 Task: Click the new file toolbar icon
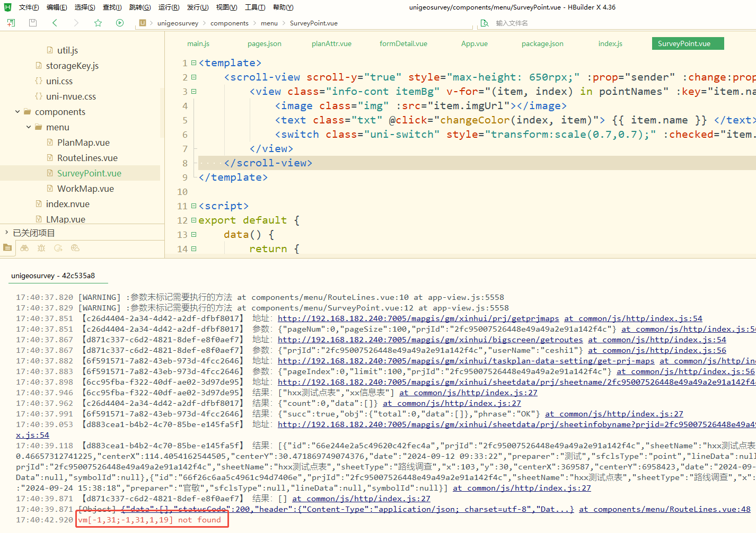click(11, 23)
